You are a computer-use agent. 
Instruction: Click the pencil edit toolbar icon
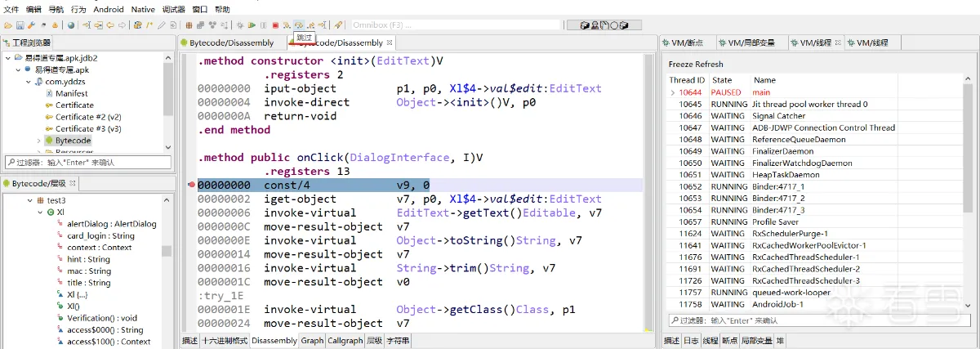[x=161, y=25]
